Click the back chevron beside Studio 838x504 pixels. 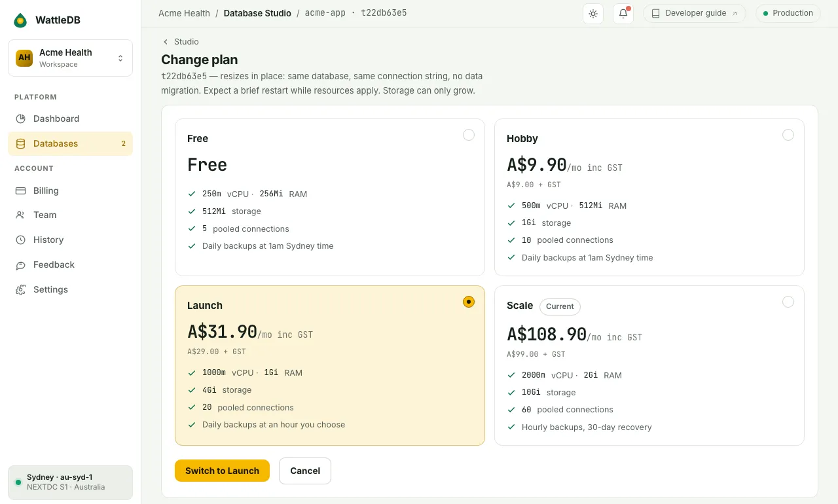(166, 42)
